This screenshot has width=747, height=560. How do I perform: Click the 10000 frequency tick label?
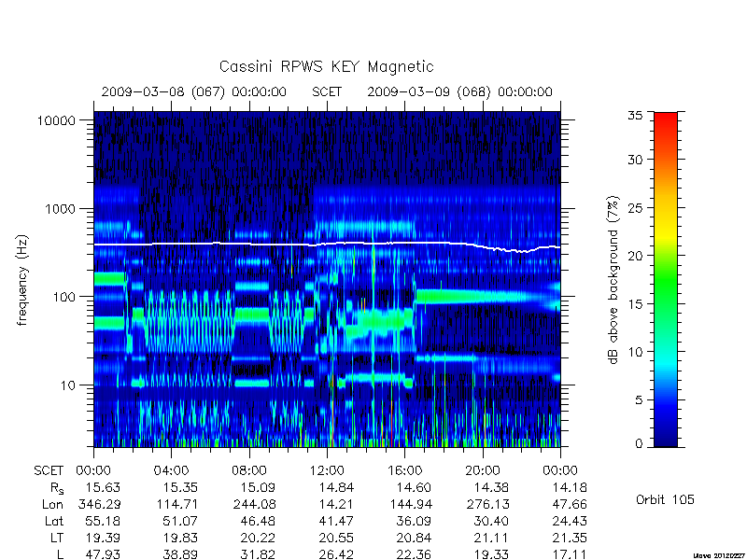pos(56,121)
